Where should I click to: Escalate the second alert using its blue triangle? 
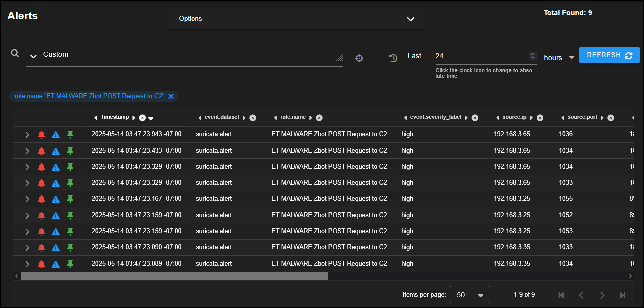[56, 151]
